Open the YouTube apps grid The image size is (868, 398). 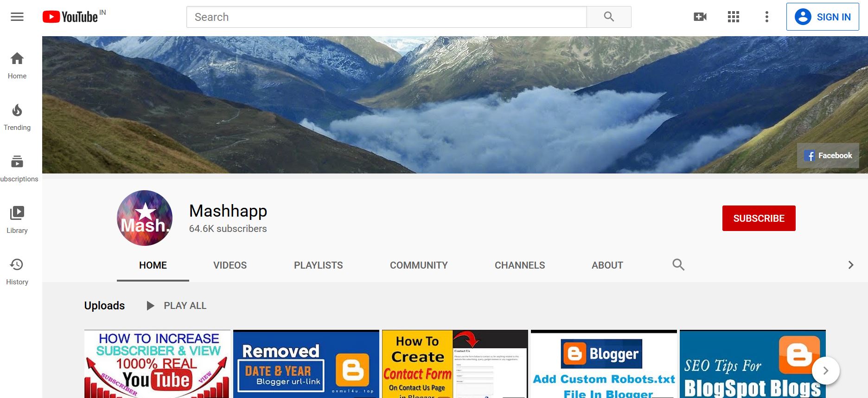point(733,17)
